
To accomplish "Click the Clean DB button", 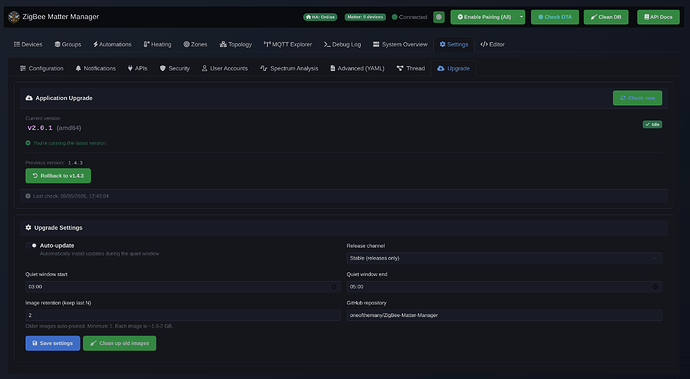I will [x=606, y=17].
